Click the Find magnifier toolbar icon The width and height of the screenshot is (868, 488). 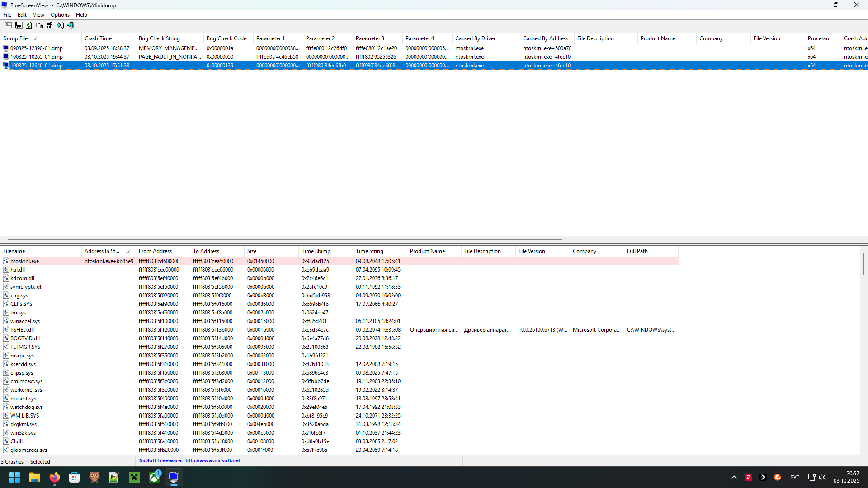click(x=60, y=26)
